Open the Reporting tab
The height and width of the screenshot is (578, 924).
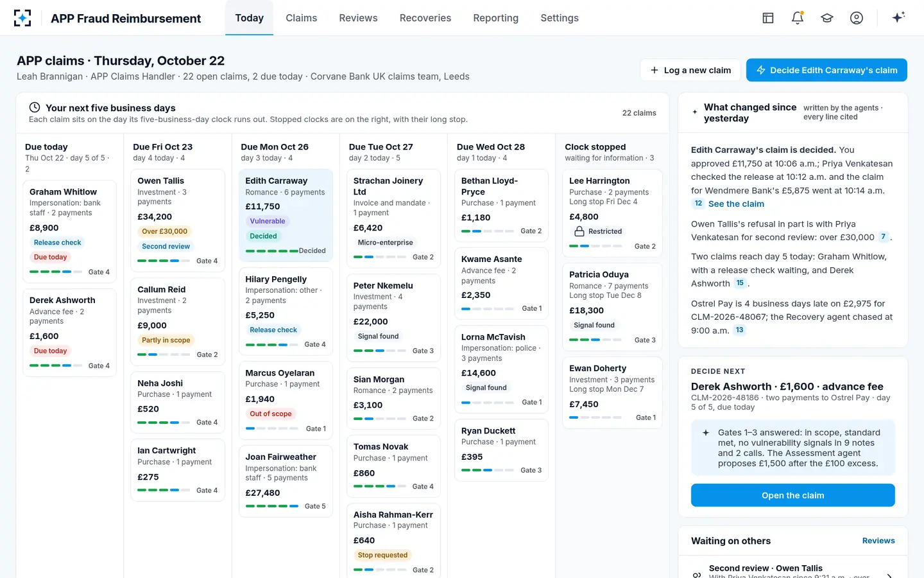coord(495,18)
